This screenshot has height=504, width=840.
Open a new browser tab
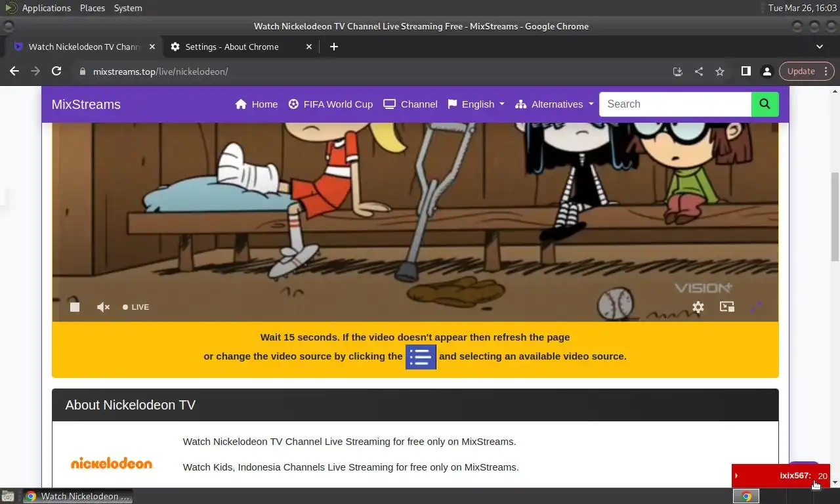(x=334, y=47)
